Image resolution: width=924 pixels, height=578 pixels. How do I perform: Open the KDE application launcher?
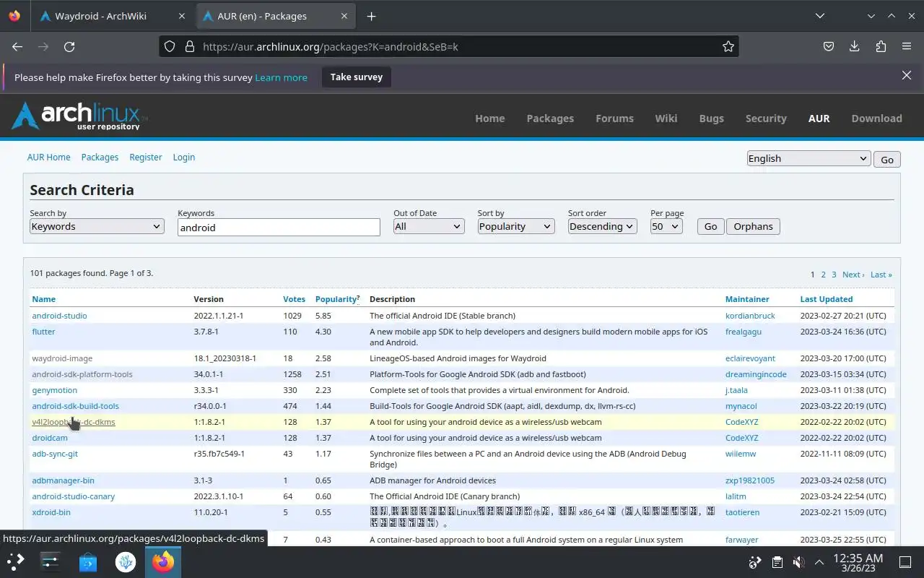pos(16,561)
